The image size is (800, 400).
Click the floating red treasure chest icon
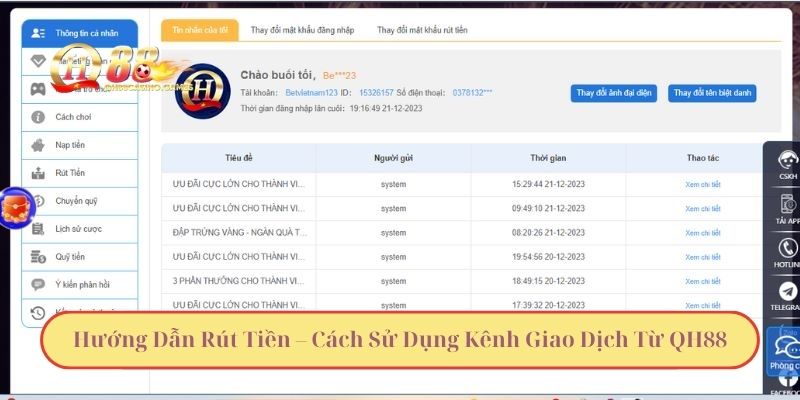pos(16,209)
